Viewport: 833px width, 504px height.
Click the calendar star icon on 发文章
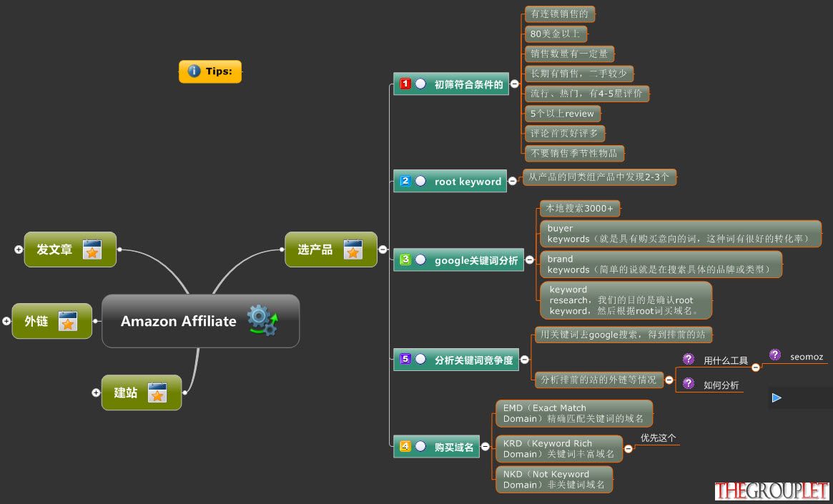pos(92,249)
